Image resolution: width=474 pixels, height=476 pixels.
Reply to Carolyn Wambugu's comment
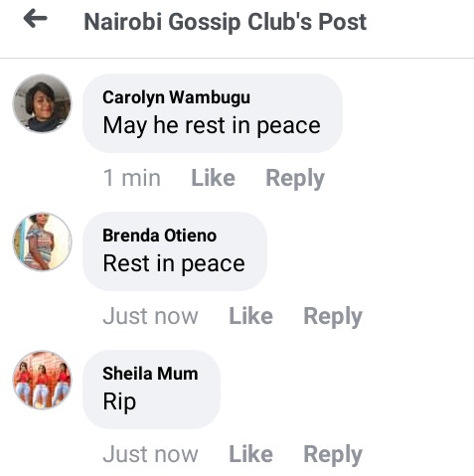[x=295, y=179]
